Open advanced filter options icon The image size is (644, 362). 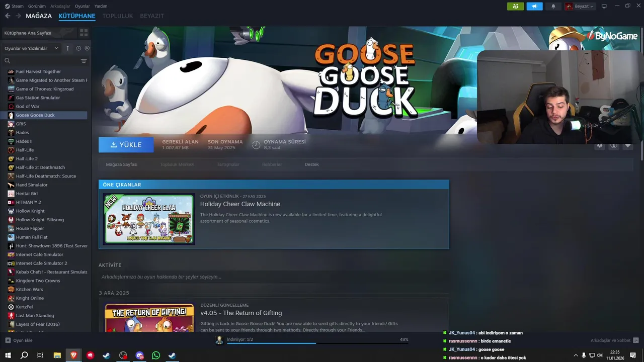84,61
